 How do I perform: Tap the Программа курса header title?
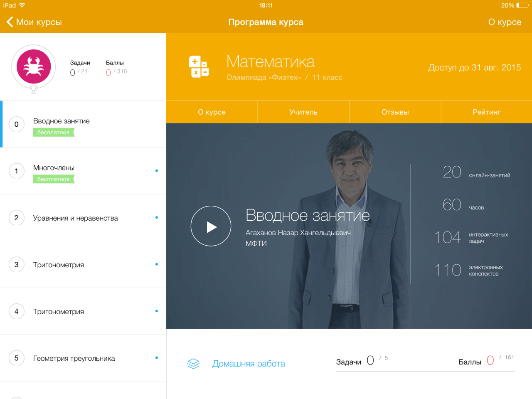[x=266, y=22]
